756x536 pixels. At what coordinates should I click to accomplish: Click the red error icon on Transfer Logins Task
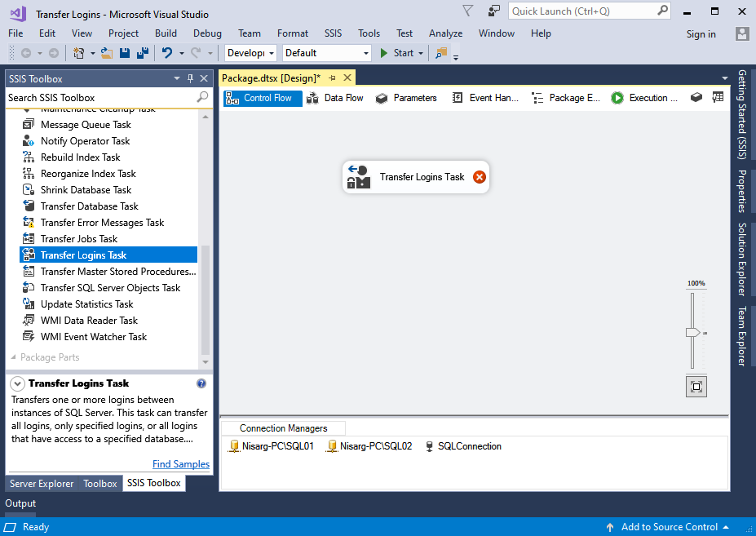pyautogui.click(x=480, y=177)
